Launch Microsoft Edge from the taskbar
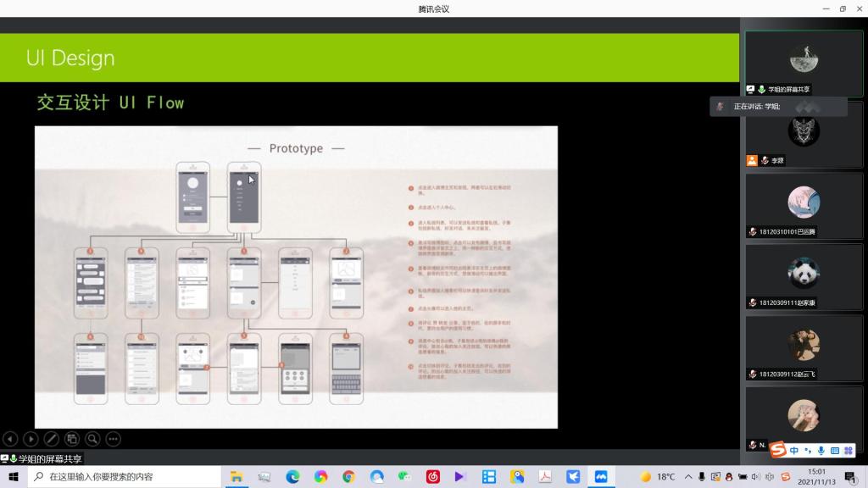The image size is (868, 488). click(292, 477)
